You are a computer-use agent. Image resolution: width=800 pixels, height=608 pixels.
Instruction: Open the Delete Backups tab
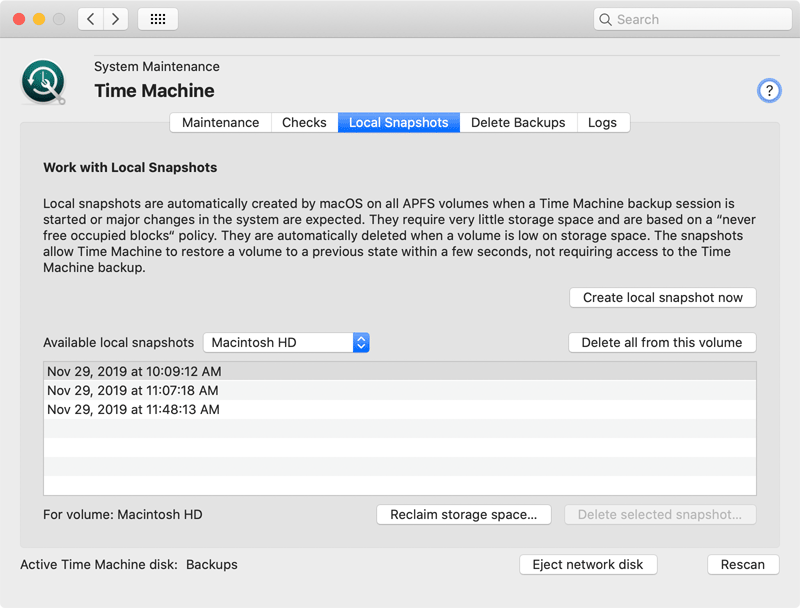pos(518,122)
